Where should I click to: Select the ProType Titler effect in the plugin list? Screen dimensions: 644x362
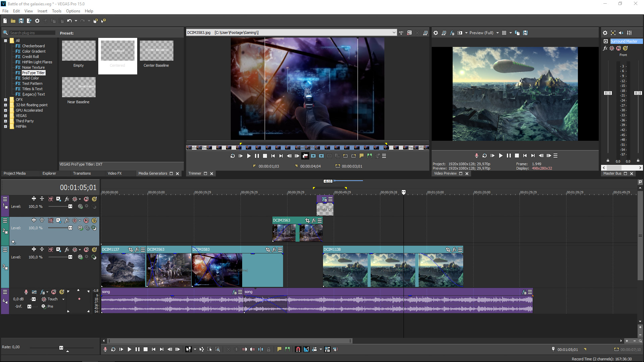[33, 73]
